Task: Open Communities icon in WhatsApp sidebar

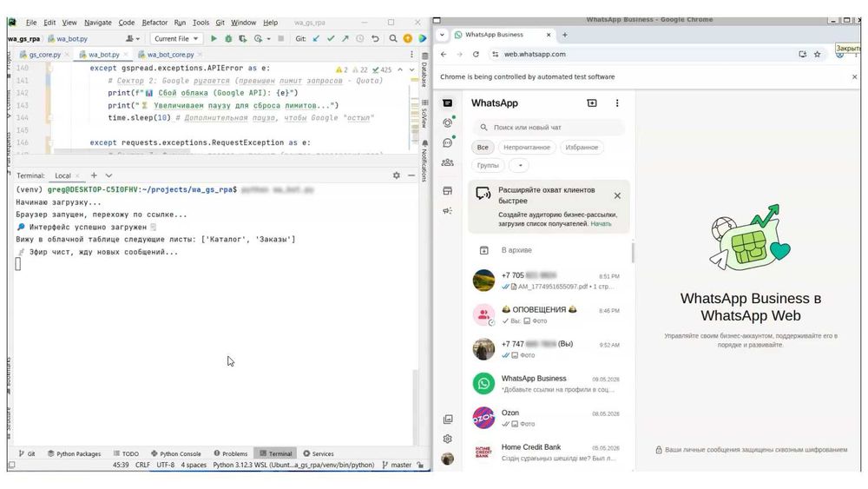Action: tap(448, 162)
